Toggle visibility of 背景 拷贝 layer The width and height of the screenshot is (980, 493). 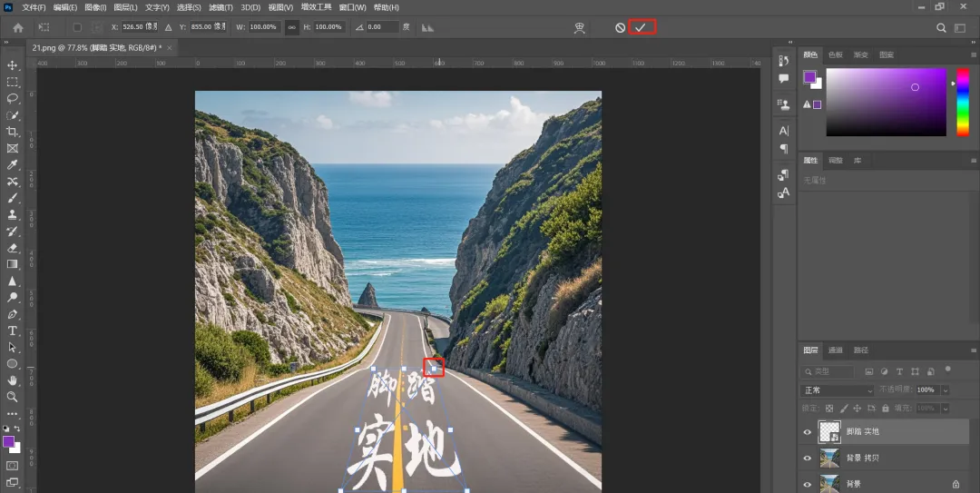pos(807,458)
